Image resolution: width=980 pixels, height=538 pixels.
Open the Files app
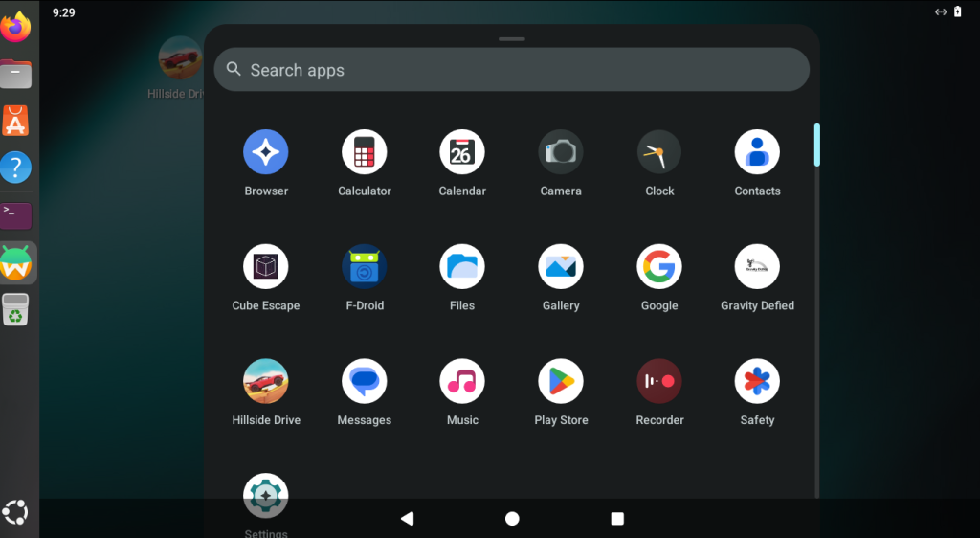(x=462, y=267)
